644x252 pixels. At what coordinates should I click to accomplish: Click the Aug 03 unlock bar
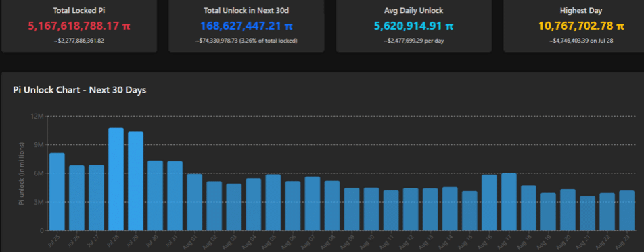(x=233, y=207)
